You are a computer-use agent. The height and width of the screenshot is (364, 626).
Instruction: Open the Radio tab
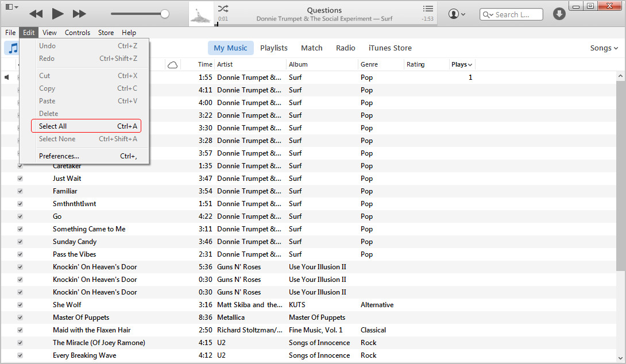coord(346,48)
